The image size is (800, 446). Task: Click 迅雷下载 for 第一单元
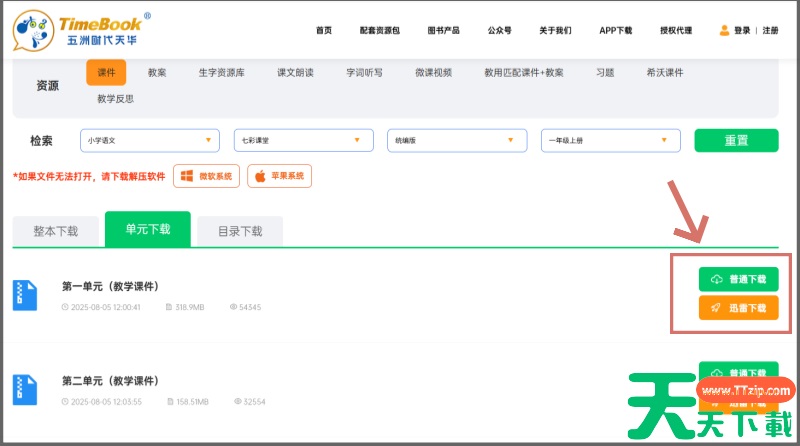click(x=738, y=308)
